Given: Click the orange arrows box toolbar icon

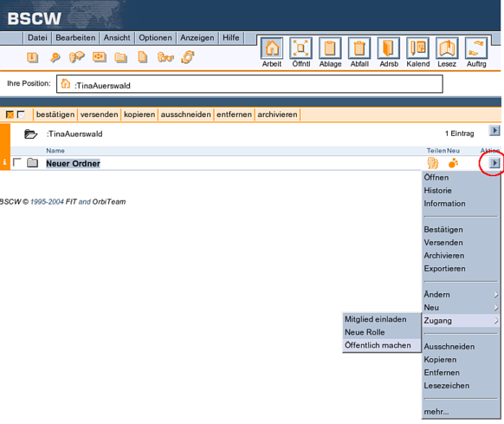Looking at the screenshot, I should coord(99,57).
